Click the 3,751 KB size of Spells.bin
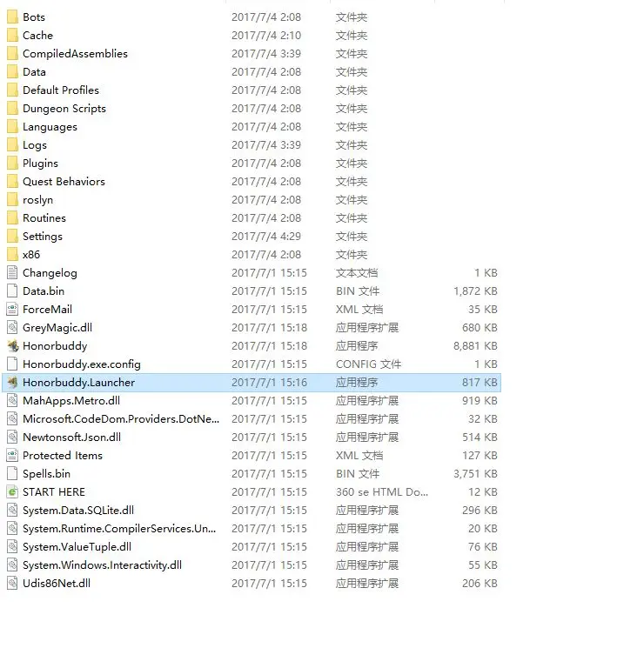Screen dimensions: 644x648 (475, 473)
